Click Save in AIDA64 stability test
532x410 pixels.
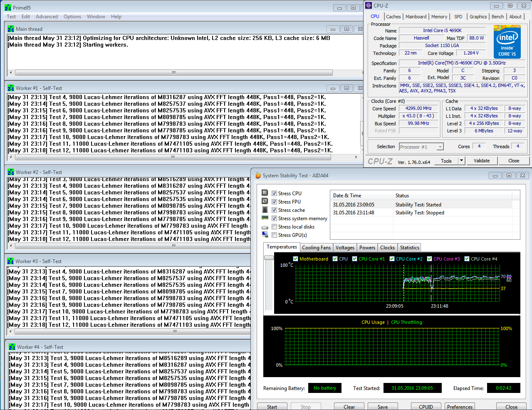pos(383,407)
